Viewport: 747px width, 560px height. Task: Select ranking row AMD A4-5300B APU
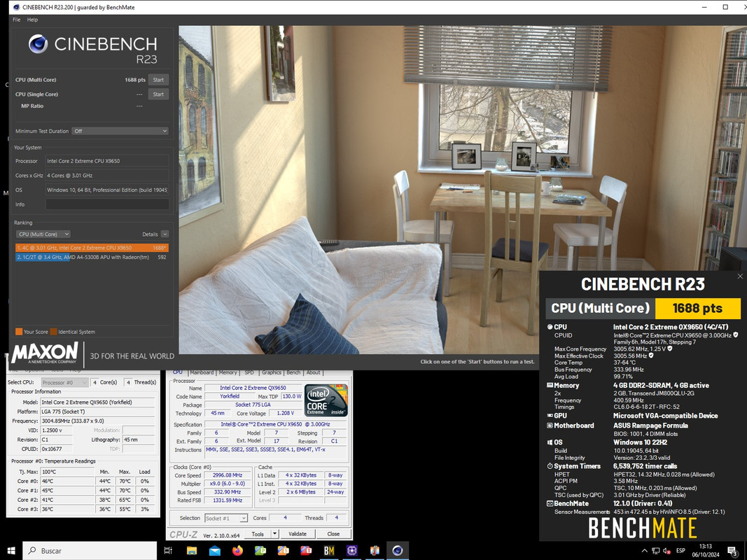[x=92, y=257]
